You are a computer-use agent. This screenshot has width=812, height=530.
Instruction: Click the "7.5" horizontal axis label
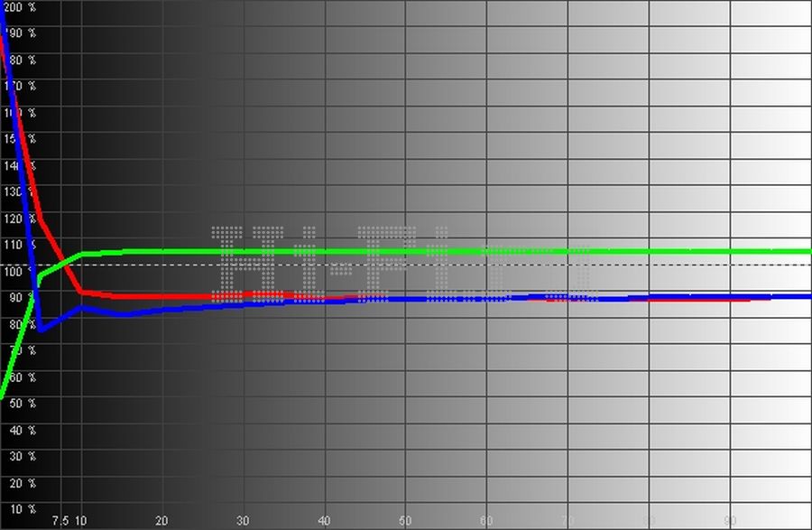60,521
